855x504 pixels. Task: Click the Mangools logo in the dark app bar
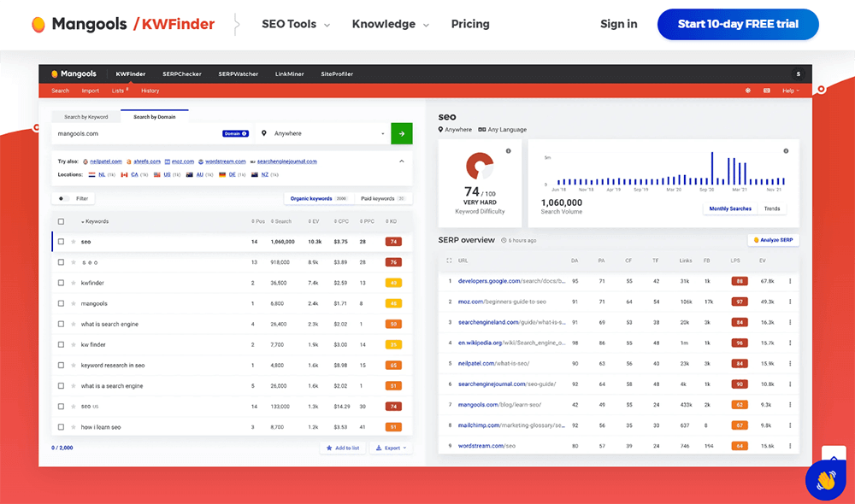(x=74, y=74)
